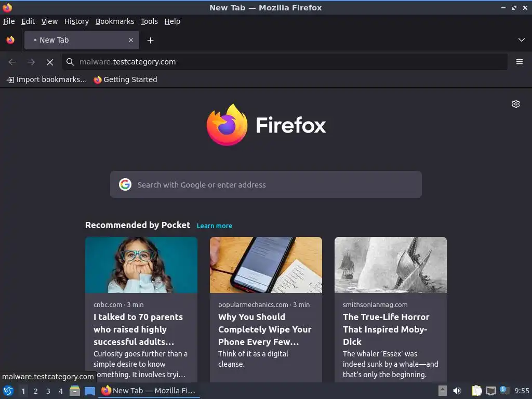Open the History menu
This screenshot has width=532, height=399.
click(76, 21)
